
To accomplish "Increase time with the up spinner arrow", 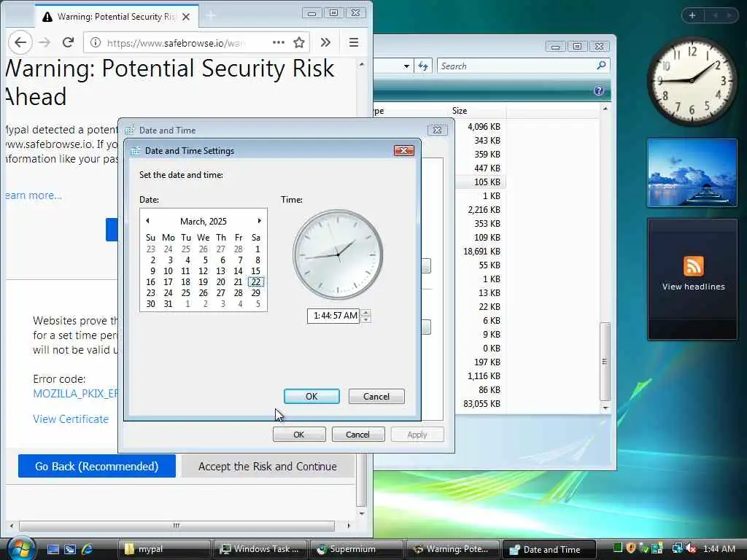I will point(366,312).
